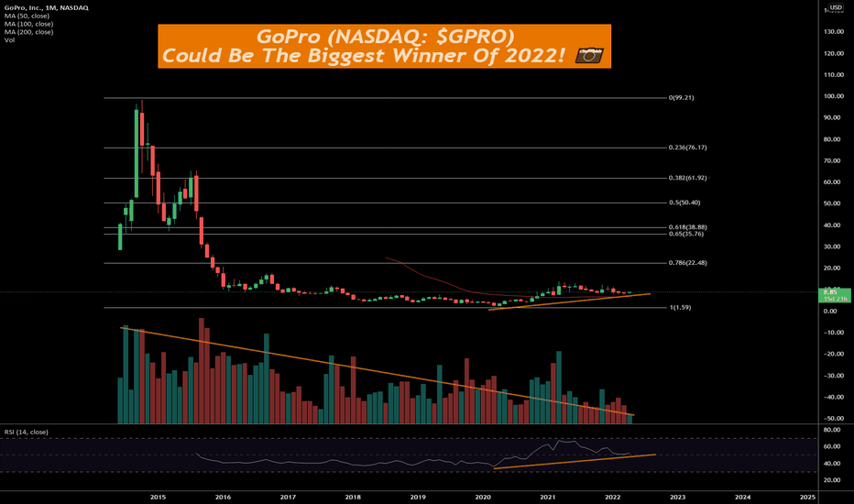854x504 pixels.
Task: Select the MA (200, close) indicator legend
Action: tap(29, 32)
